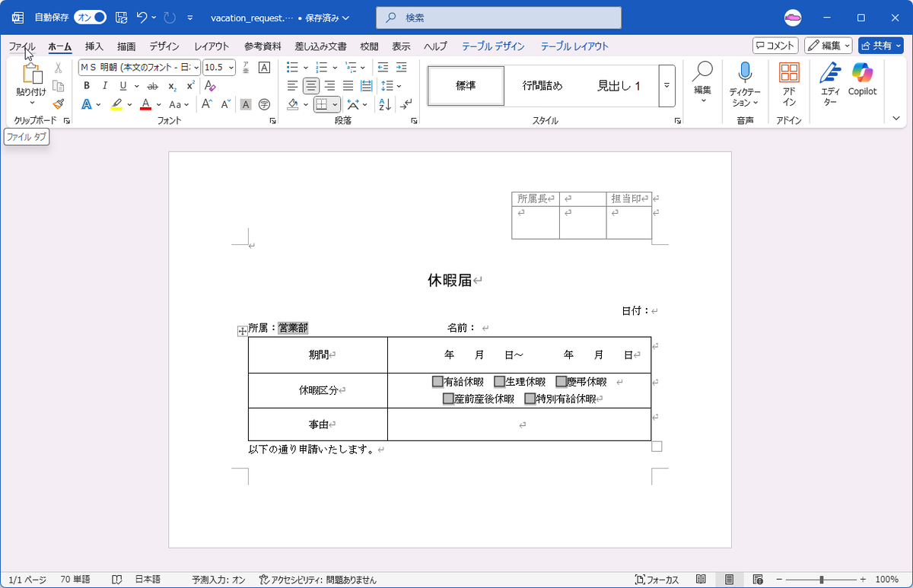Switch to the 挿入 tab

point(94,46)
